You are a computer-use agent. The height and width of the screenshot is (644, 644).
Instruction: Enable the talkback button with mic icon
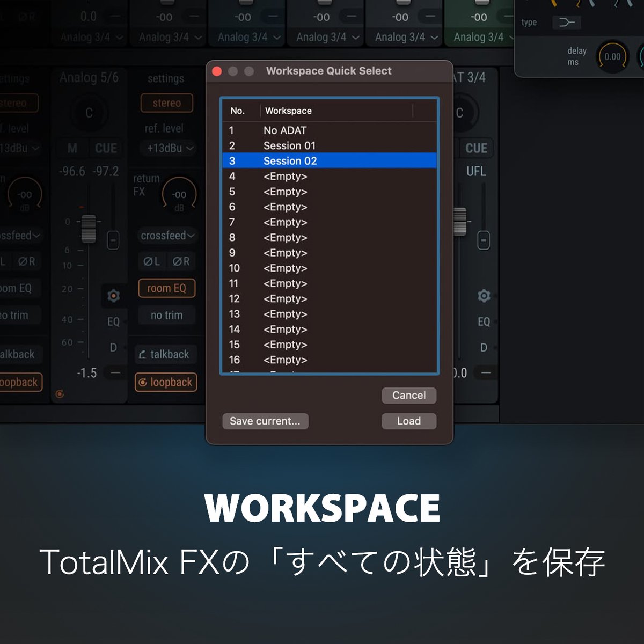[x=165, y=354]
